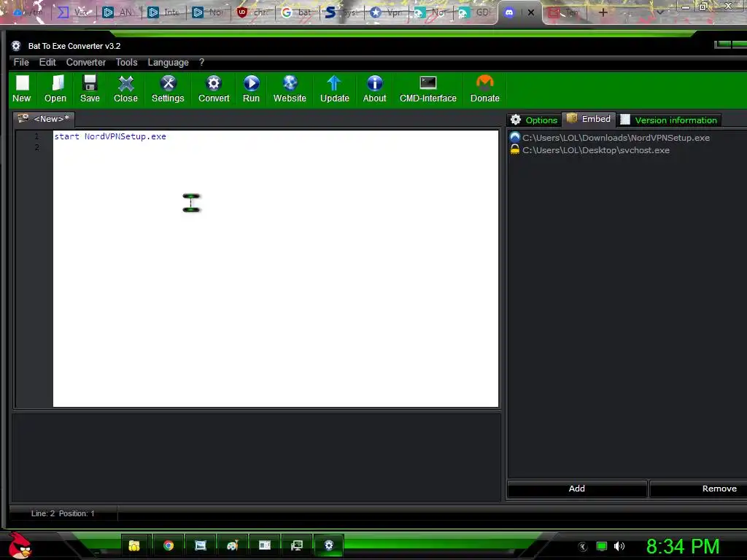Switch to the Options tab
747x560 pixels.
click(x=534, y=120)
